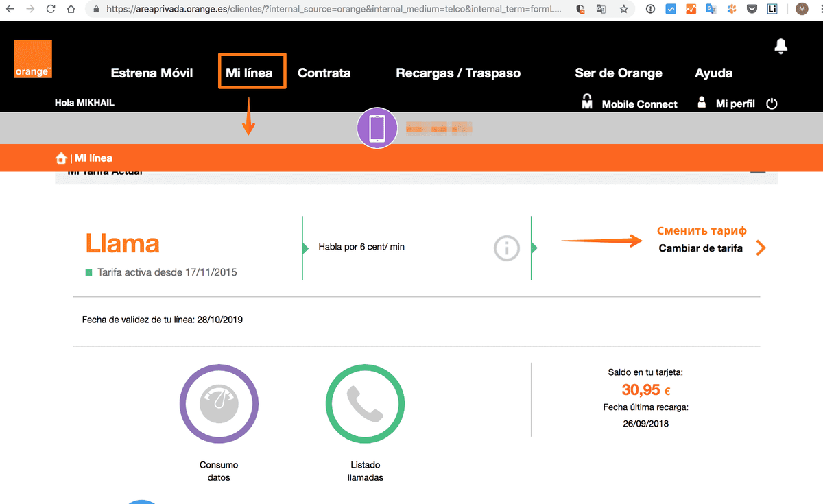823x504 pixels.
Task: Reload the page
Action: 51,10
